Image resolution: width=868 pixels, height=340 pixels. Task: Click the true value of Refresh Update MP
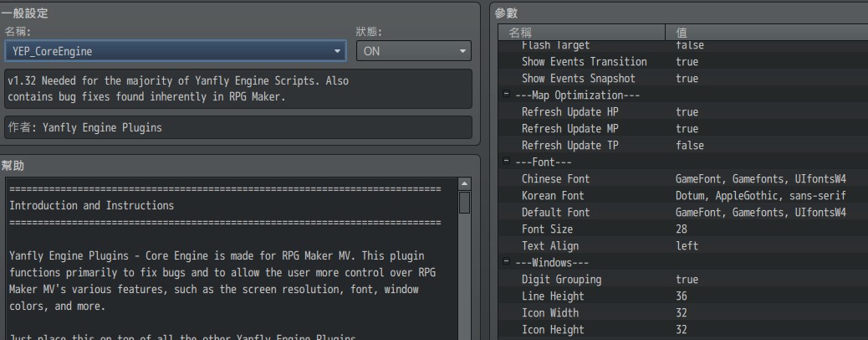(687, 129)
